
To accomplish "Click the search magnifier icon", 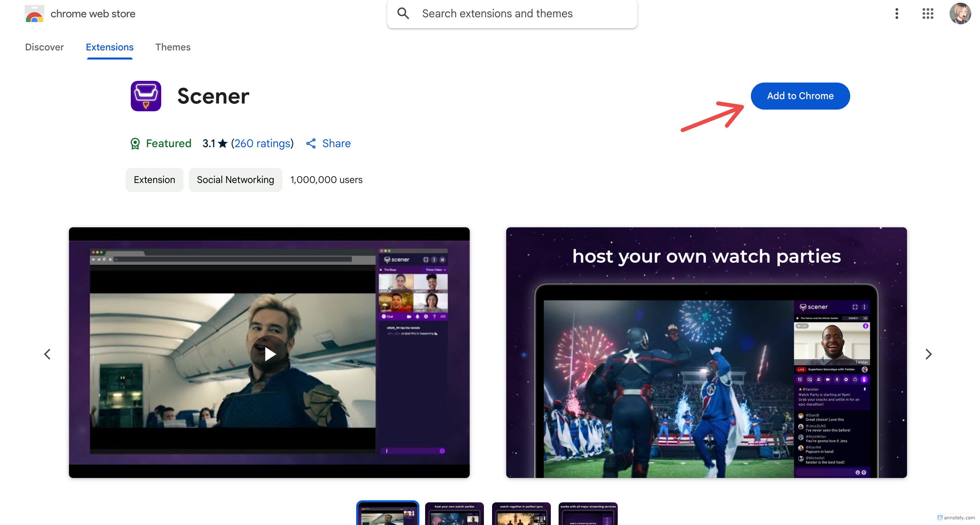I will tap(402, 13).
